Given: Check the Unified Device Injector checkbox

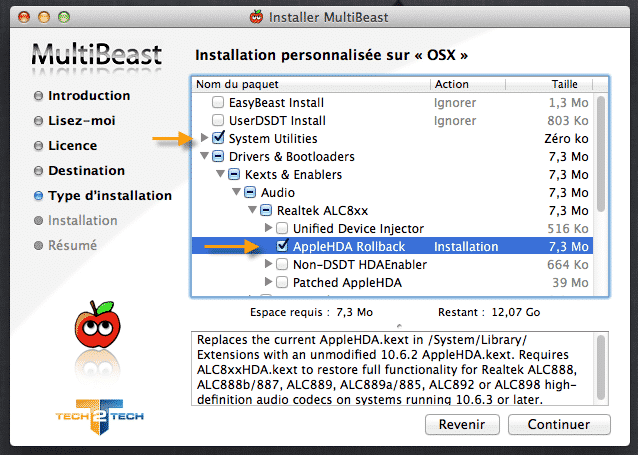Looking at the screenshot, I should click(x=283, y=229).
